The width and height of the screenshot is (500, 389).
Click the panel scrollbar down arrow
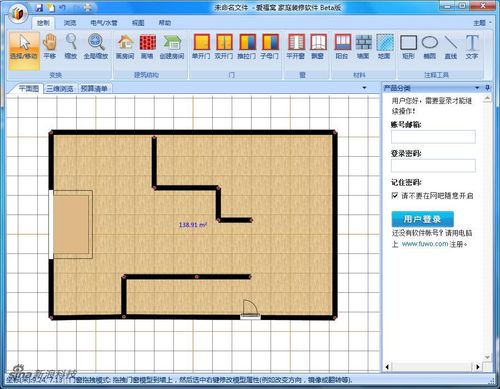click(x=487, y=357)
